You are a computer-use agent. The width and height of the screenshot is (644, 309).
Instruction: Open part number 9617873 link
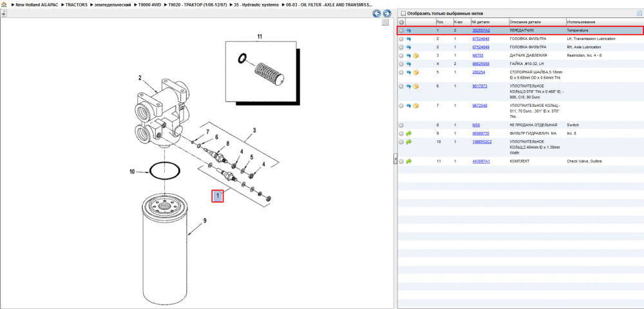coord(480,86)
